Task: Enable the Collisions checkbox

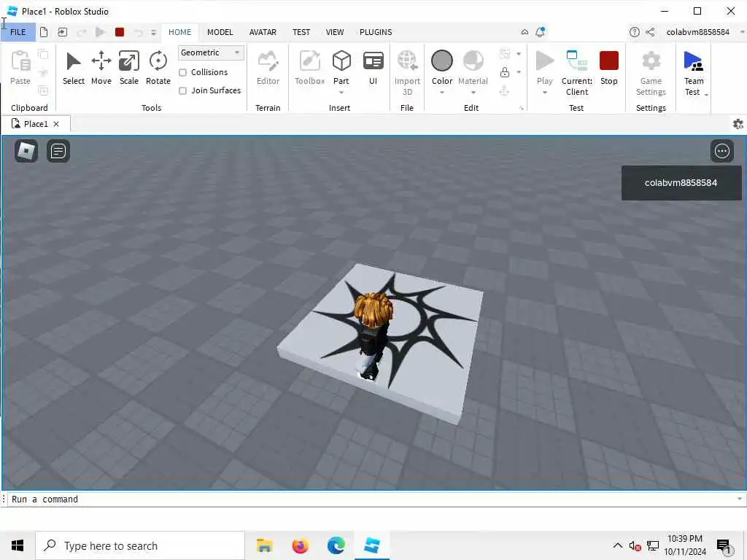Action: (182, 72)
